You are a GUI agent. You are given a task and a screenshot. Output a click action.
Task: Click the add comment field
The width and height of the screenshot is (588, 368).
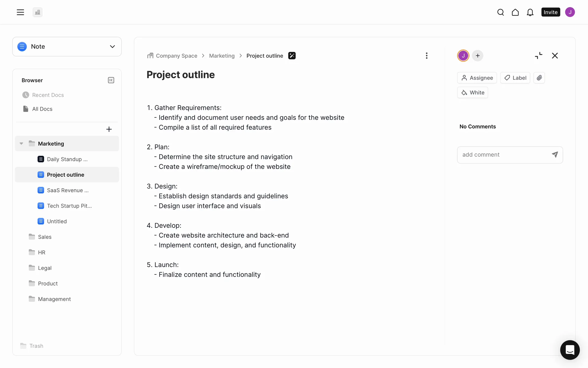pos(504,155)
